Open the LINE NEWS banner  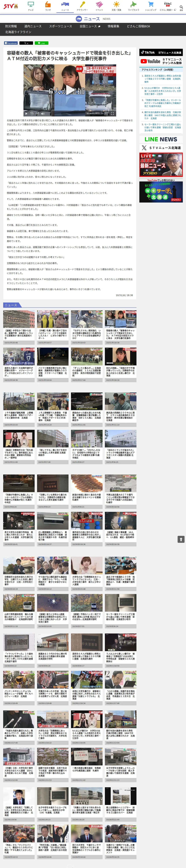pyautogui.click(x=161, y=139)
